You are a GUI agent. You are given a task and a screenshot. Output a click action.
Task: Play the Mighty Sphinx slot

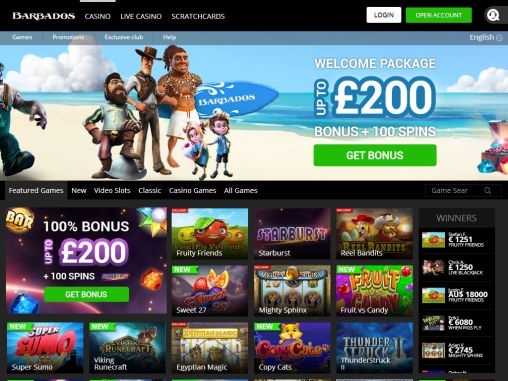click(292, 291)
